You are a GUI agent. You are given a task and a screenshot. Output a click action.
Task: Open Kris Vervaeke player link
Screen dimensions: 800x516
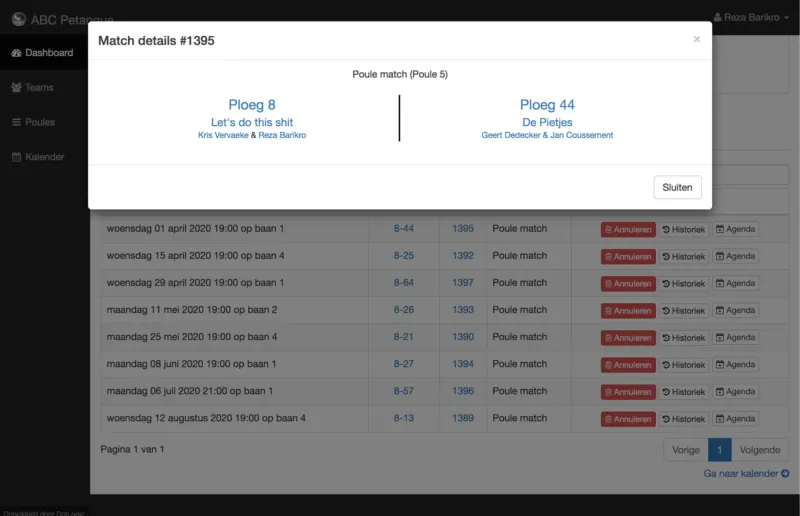coord(223,135)
